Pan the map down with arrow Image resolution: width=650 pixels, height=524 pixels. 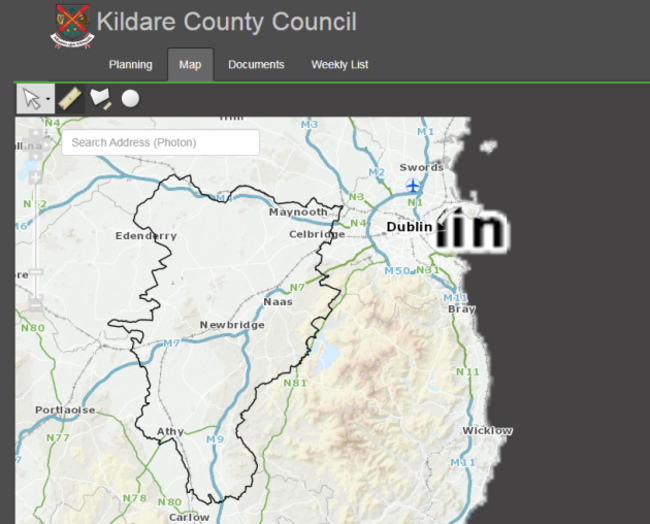click(36, 156)
